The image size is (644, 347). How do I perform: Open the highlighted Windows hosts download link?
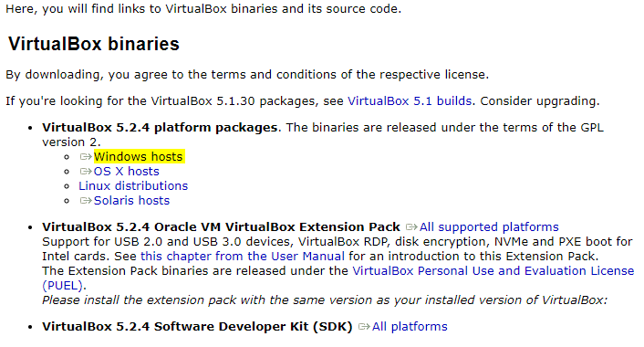(138, 157)
